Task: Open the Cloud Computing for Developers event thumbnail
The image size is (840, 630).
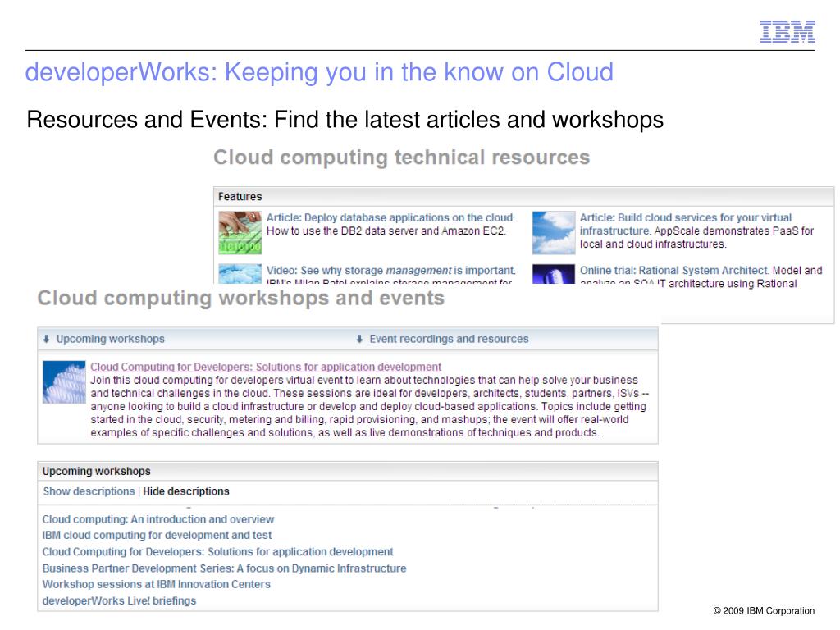Action: [x=64, y=382]
